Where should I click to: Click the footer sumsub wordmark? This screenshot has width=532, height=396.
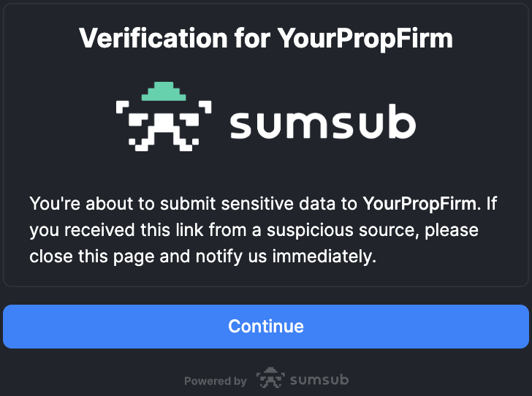pyautogui.click(x=319, y=380)
